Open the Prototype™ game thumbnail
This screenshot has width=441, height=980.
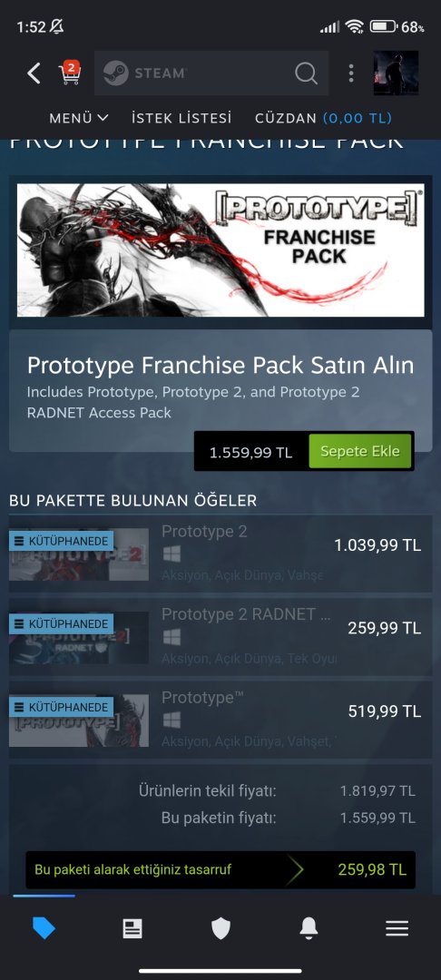tap(79, 720)
